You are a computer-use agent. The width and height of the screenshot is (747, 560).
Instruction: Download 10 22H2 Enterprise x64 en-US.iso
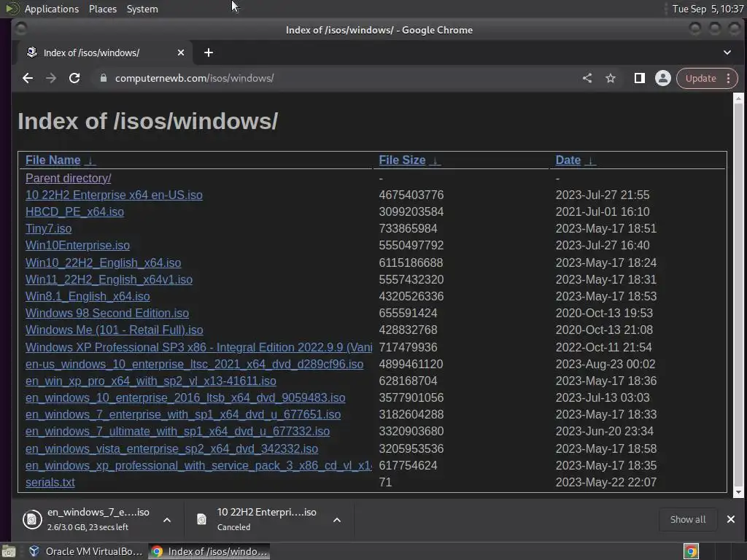tap(114, 195)
